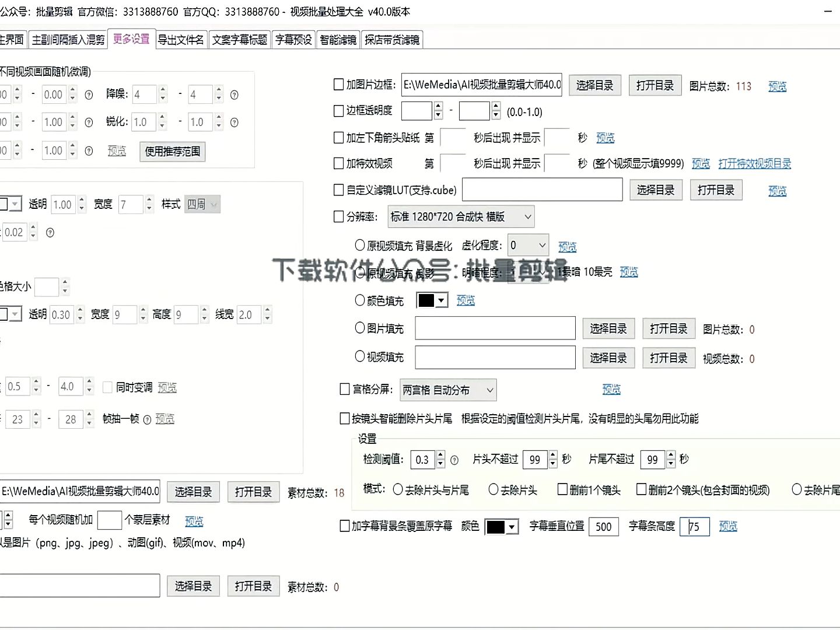Switch to the 导出文件名 tab
840x630 pixels.
coord(181,39)
